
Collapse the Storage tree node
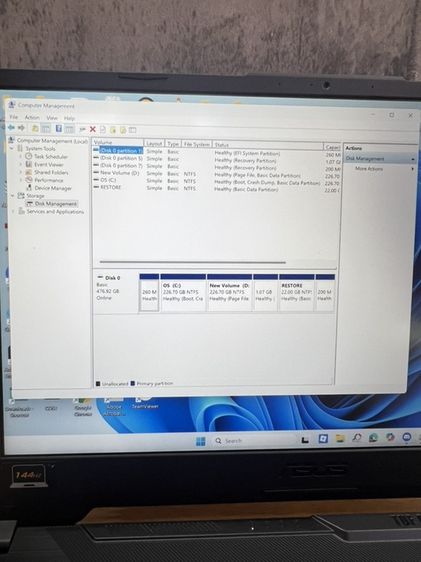pos(13,196)
